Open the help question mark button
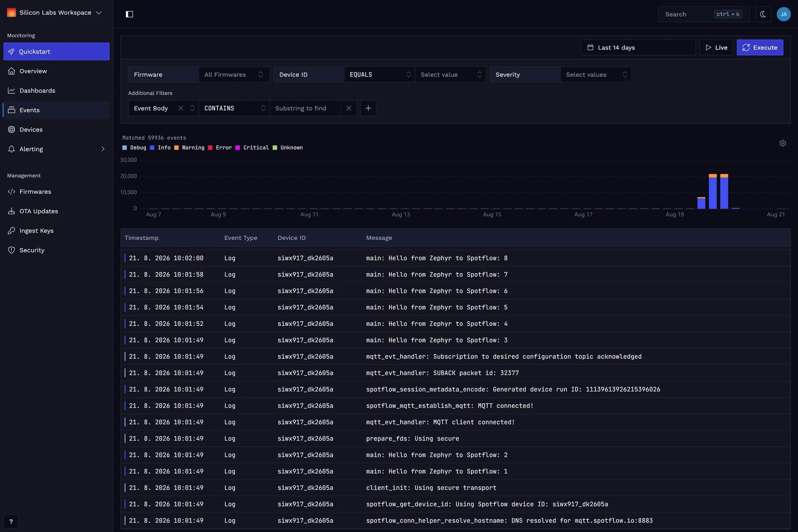Image resolution: width=798 pixels, height=532 pixels. point(11,522)
